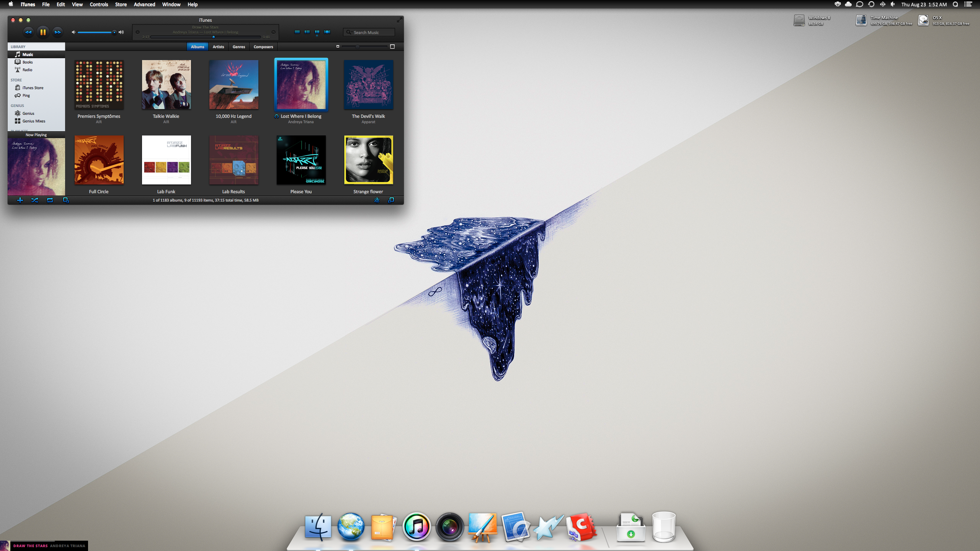
Task: Open the iTunes Store
Action: 36,88
